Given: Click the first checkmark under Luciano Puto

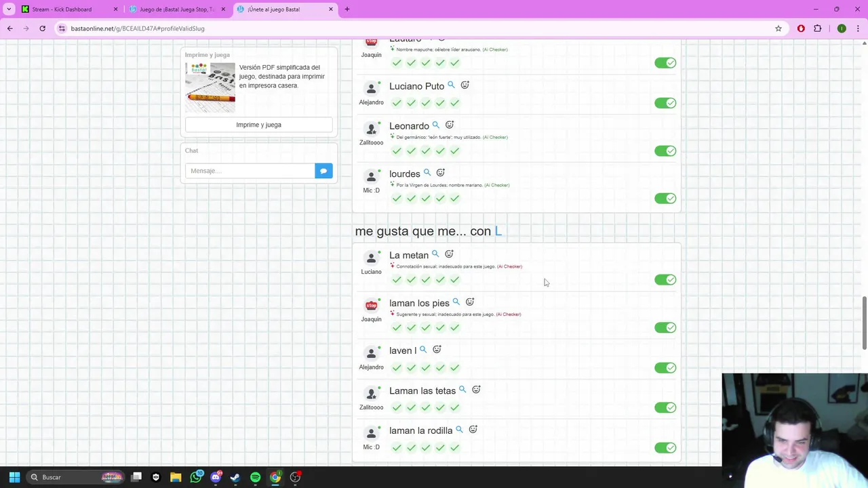Looking at the screenshot, I should pos(397,103).
